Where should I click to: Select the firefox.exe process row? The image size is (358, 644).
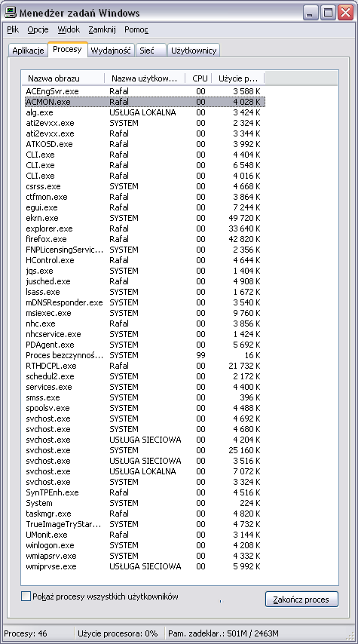tap(145, 239)
